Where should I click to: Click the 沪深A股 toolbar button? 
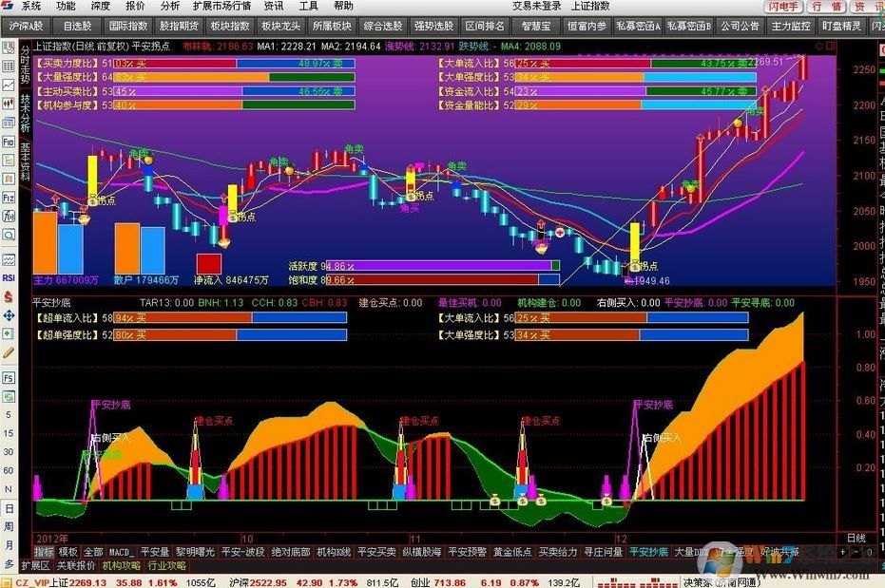click(x=27, y=26)
